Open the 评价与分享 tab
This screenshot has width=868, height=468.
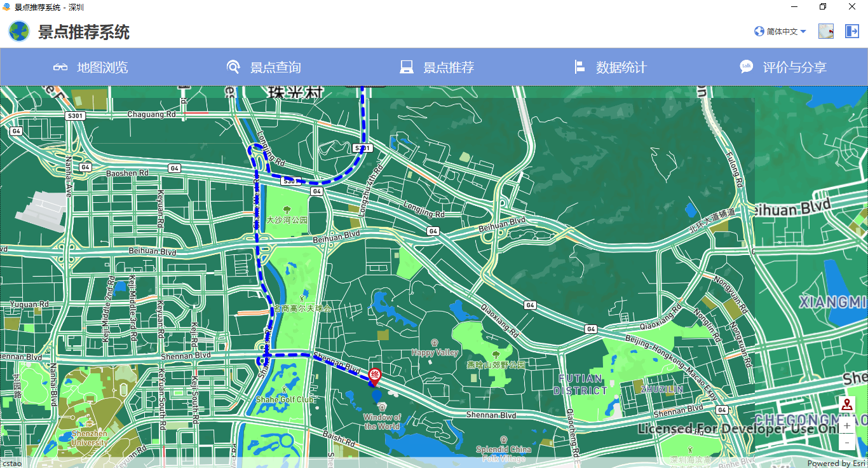tap(783, 67)
